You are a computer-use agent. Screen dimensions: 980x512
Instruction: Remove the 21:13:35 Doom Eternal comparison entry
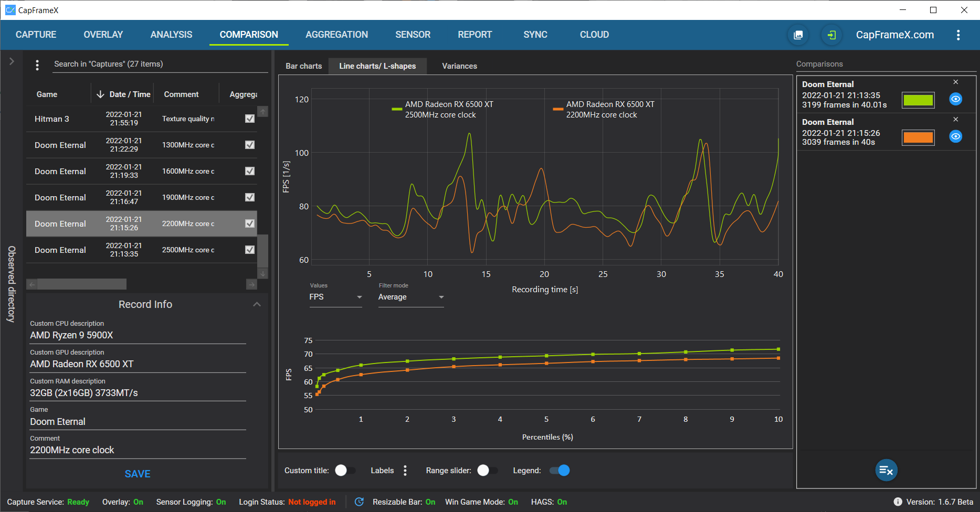tap(956, 82)
